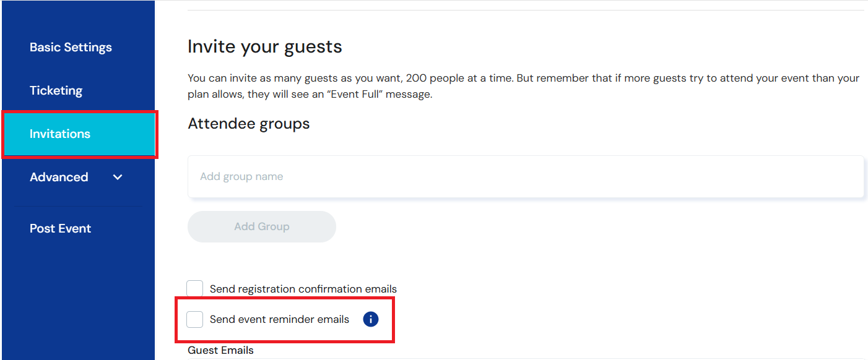Switch to the Ticketing section
Viewport: 868px width, 360px height.
(56, 90)
